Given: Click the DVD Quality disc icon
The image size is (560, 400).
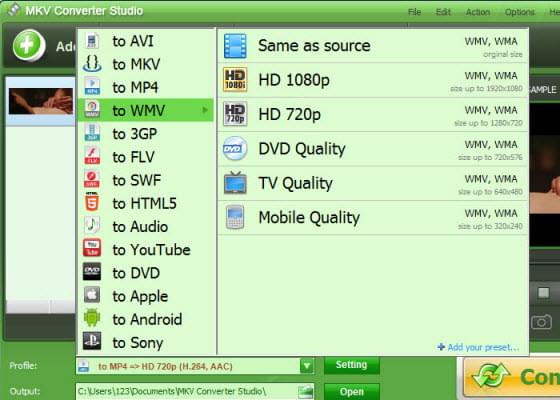Looking at the screenshot, I should point(235,148).
